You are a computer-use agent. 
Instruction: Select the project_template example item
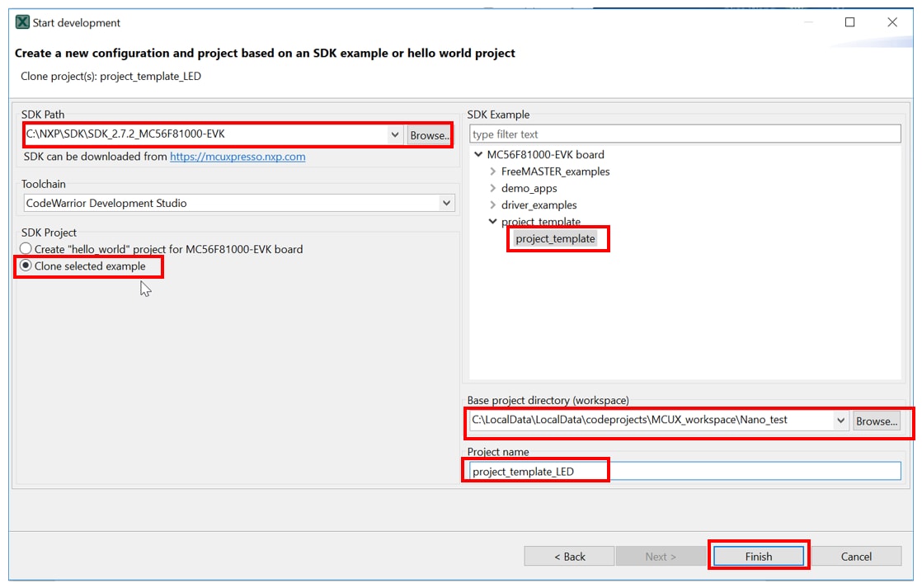click(555, 239)
